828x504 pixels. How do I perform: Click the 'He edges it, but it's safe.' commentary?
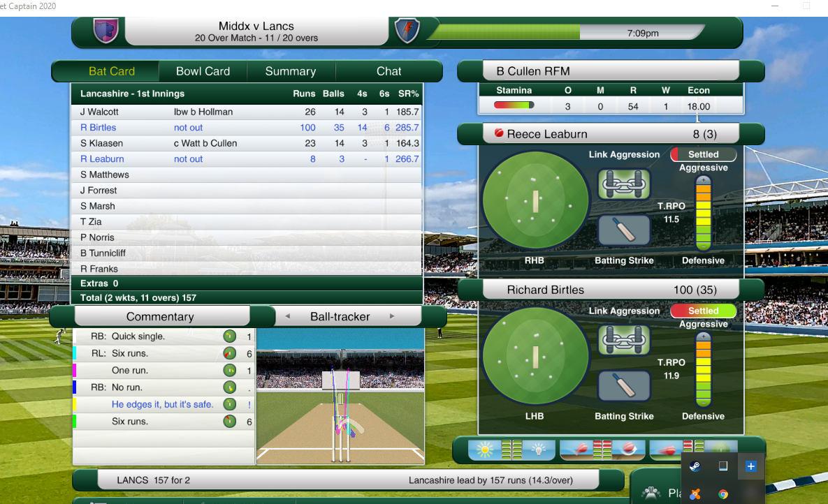[163, 404]
